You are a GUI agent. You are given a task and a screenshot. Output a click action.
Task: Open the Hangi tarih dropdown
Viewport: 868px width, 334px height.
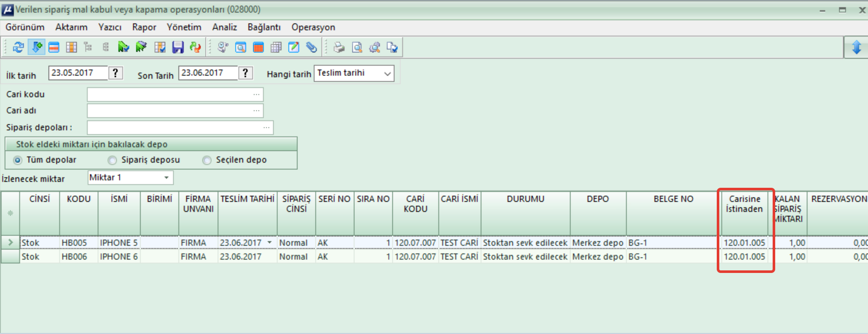tap(387, 73)
